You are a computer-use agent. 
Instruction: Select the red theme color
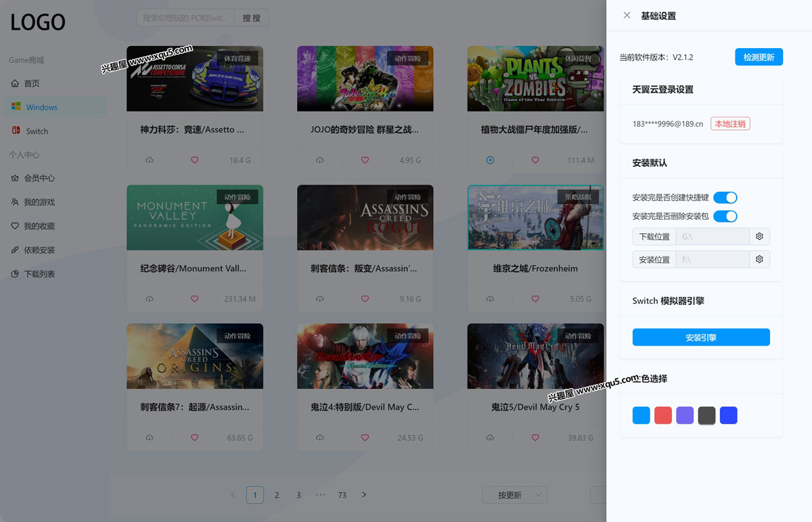click(x=663, y=415)
